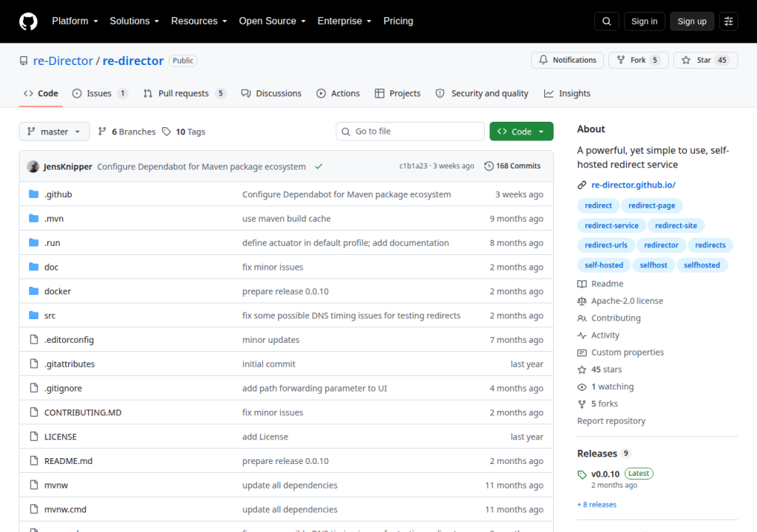Click the GitHub logo icon
This screenshot has width=757, height=532.
point(28,21)
